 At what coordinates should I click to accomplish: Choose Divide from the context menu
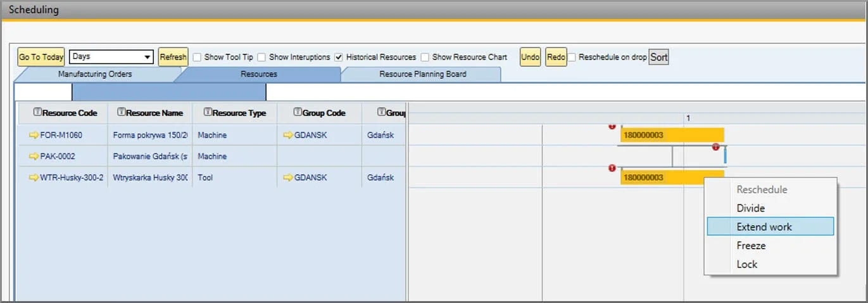tap(770, 208)
